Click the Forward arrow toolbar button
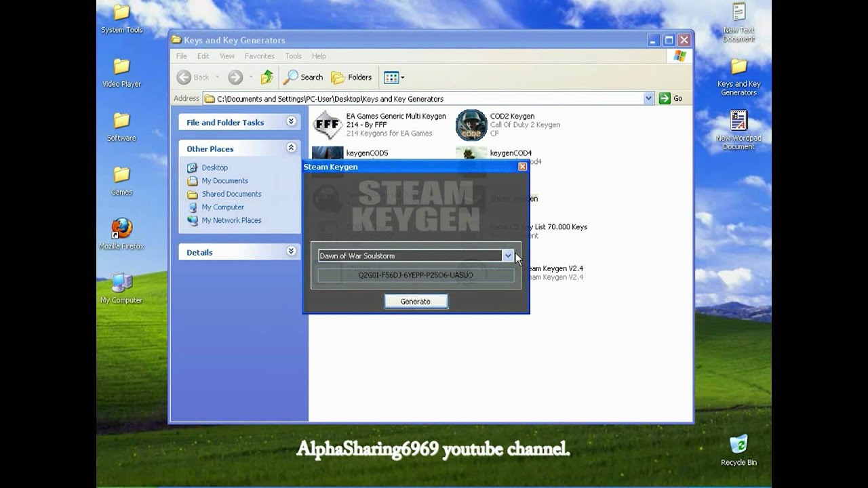 [x=235, y=77]
